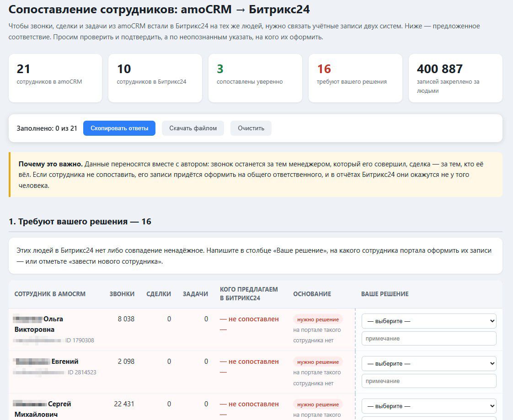Click the calls value 8 038
The width and height of the screenshot is (513, 420).
click(x=126, y=319)
